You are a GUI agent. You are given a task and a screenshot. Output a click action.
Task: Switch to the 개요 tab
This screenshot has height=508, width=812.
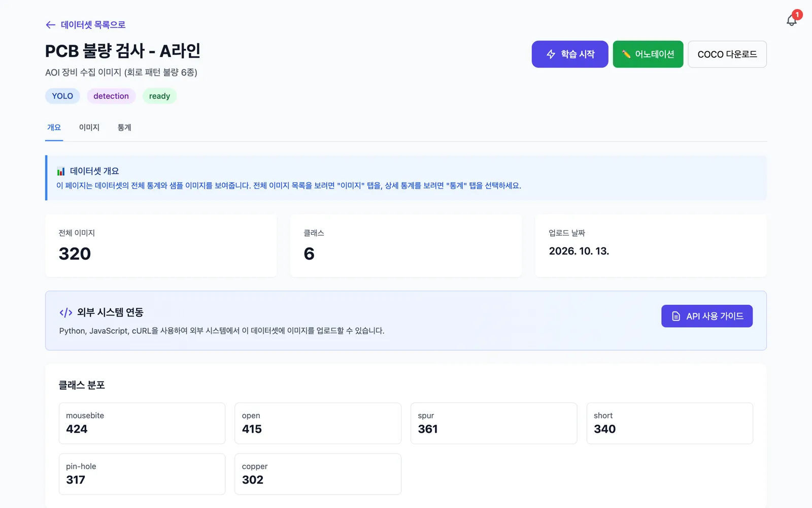pos(54,128)
